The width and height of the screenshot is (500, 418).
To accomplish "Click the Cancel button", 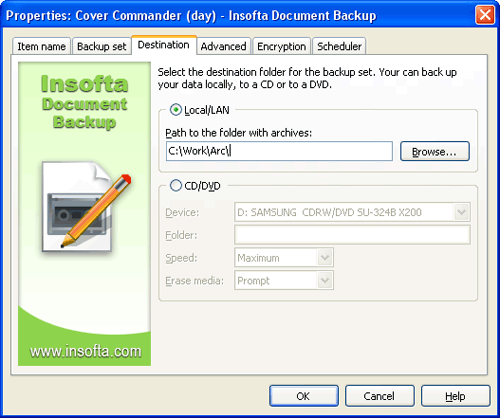I will click(380, 396).
